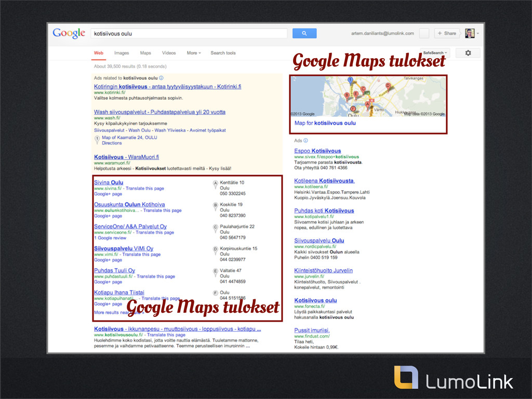This screenshot has height=399, width=532.
Task: Click the search box containing kotisiivous oulu
Action: coord(189,34)
